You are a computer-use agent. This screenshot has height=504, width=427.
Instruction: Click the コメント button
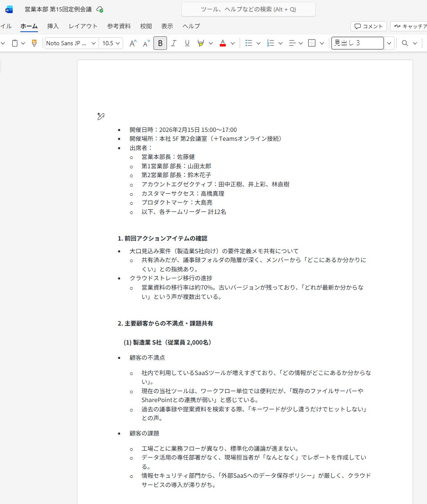pyautogui.click(x=368, y=26)
